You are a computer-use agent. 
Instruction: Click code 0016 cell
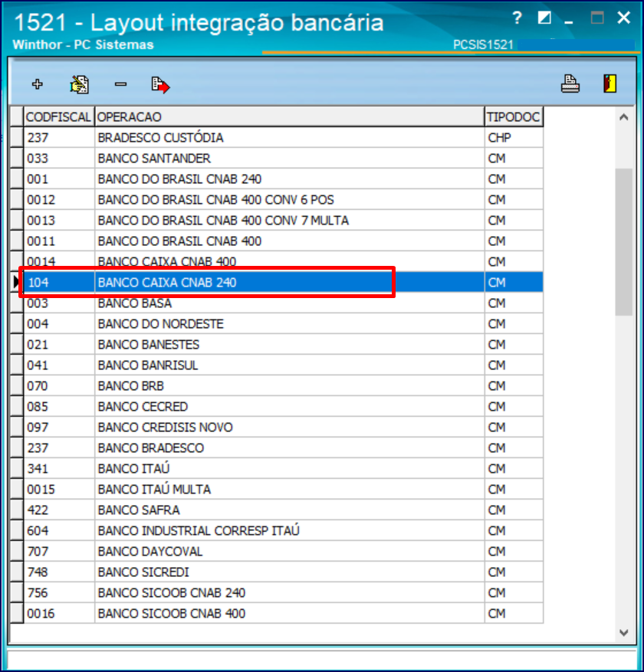pos(59,613)
